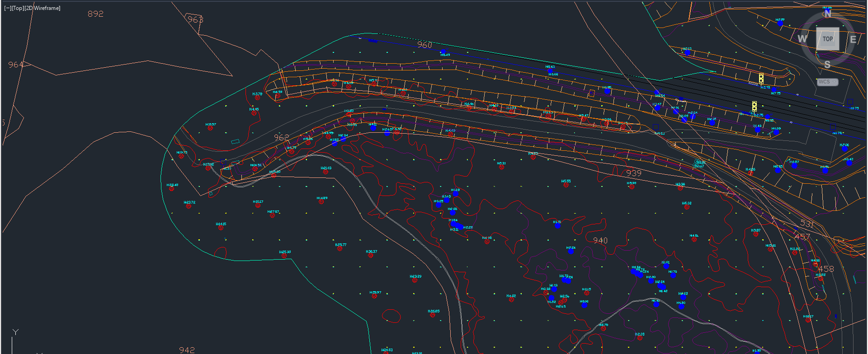Open the WCS coordinate system dropdown
The height and width of the screenshot is (354, 868).
tap(827, 82)
